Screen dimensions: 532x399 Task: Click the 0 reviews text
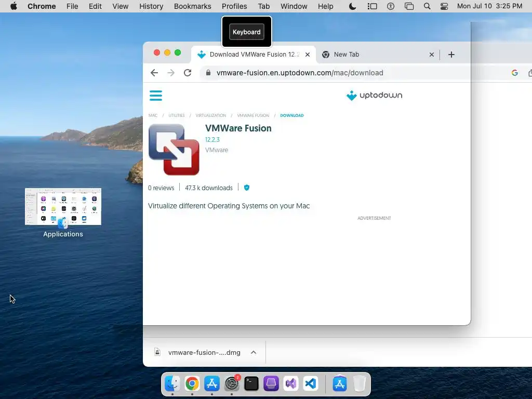click(x=161, y=188)
